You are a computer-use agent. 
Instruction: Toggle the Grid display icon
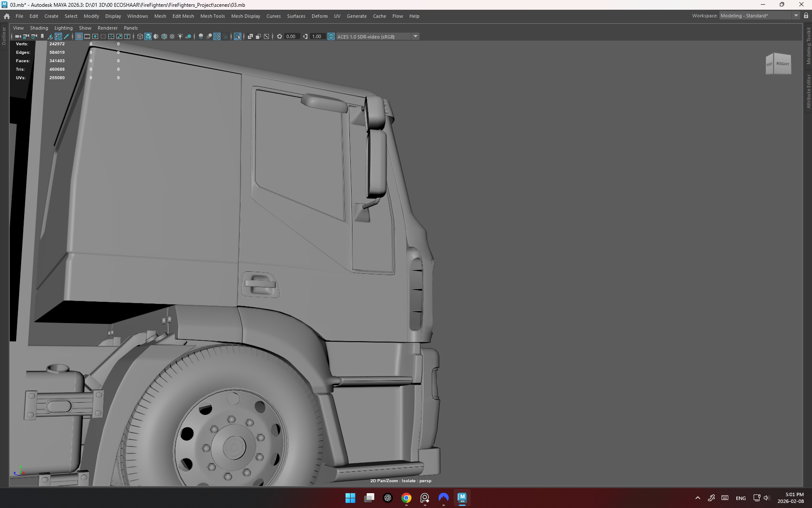click(x=79, y=36)
